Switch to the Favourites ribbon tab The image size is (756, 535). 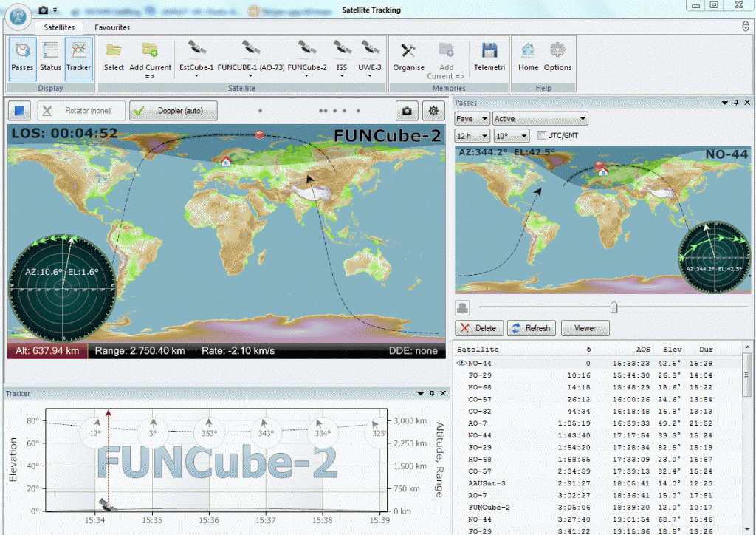coord(112,27)
